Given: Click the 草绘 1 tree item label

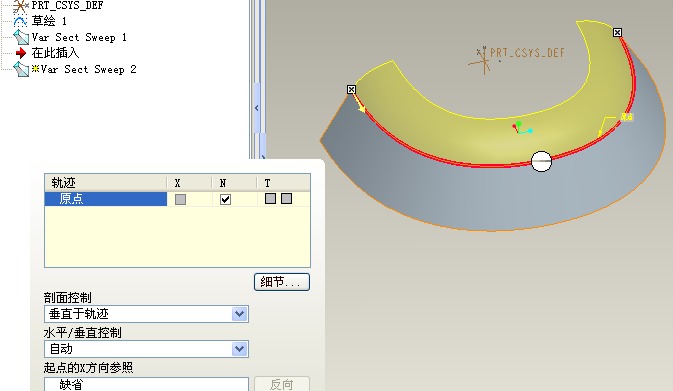Looking at the screenshot, I should coord(49,21).
